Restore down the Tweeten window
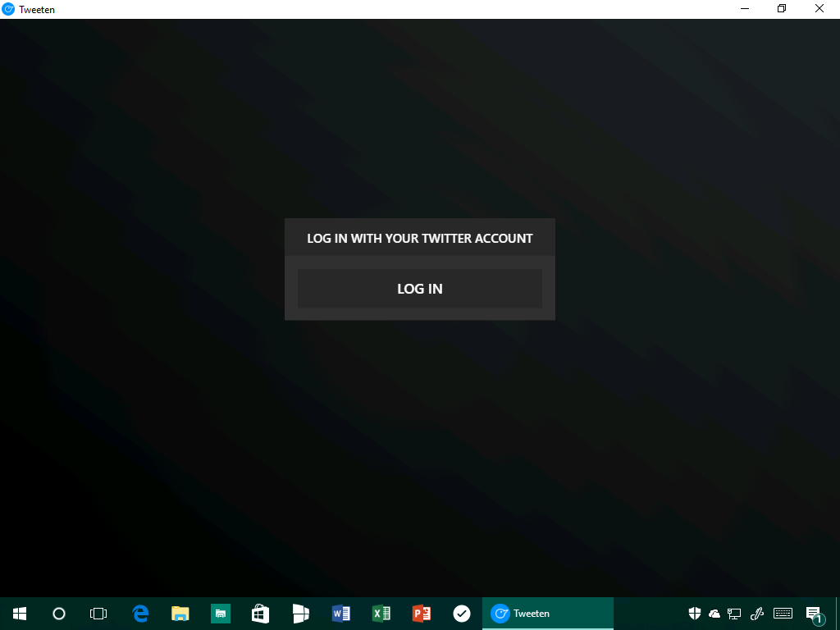840x630 pixels. tap(782, 9)
